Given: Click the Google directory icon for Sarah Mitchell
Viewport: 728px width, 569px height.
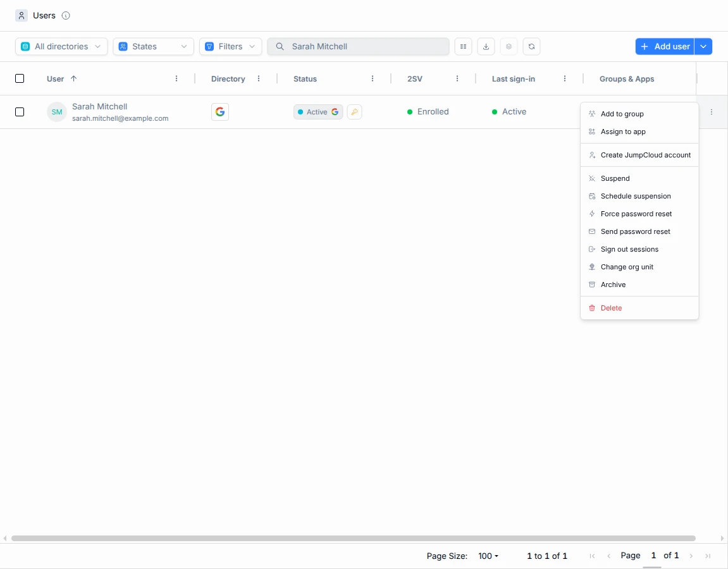Looking at the screenshot, I should 220,112.
